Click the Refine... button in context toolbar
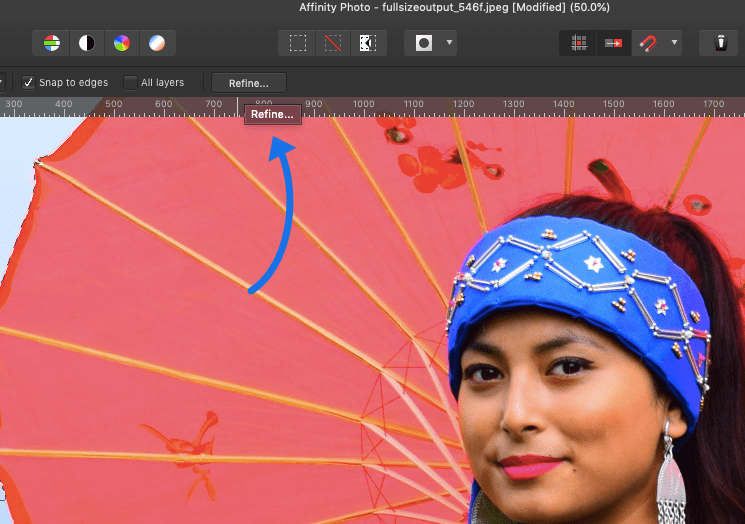Screen dimensions: 745x524 tap(248, 82)
